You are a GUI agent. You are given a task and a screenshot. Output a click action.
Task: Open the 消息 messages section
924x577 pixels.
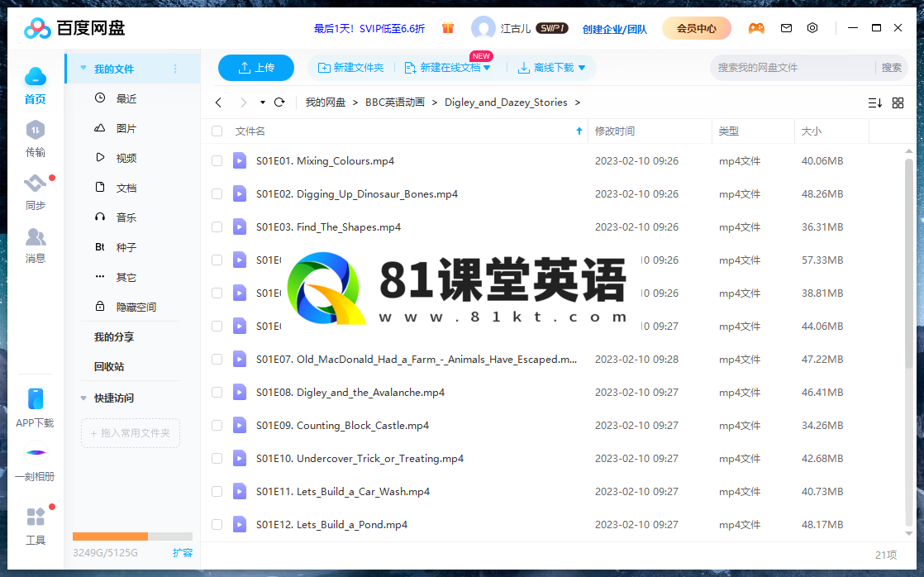[x=36, y=237]
